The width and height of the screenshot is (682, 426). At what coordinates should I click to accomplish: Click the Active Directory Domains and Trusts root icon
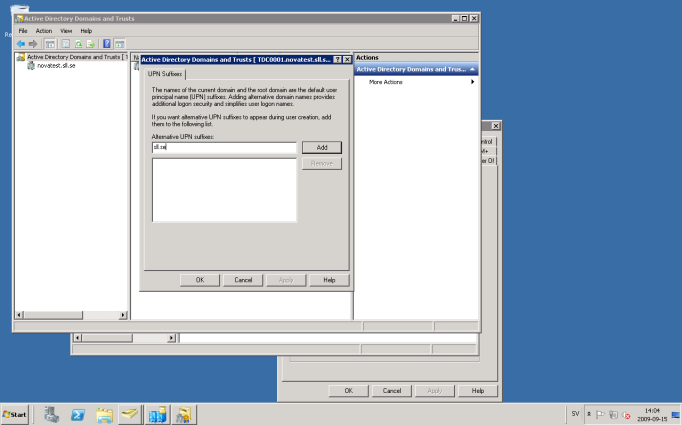click(20, 57)
